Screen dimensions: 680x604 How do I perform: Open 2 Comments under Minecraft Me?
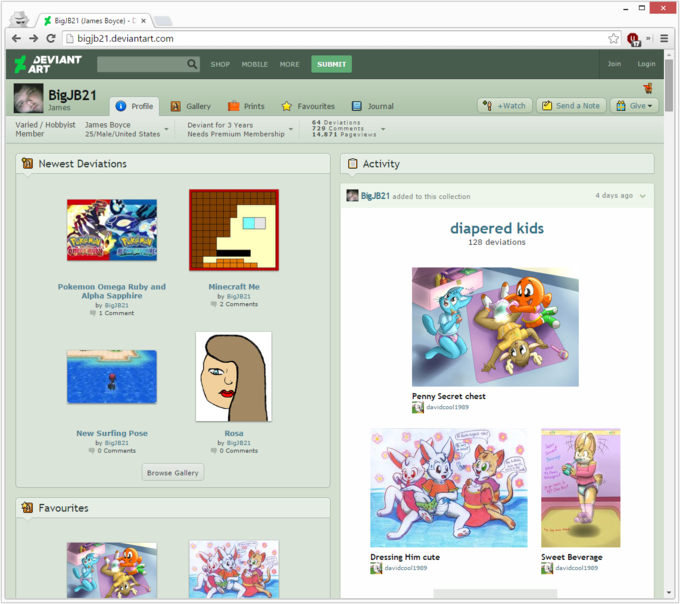tap(234, 304)
